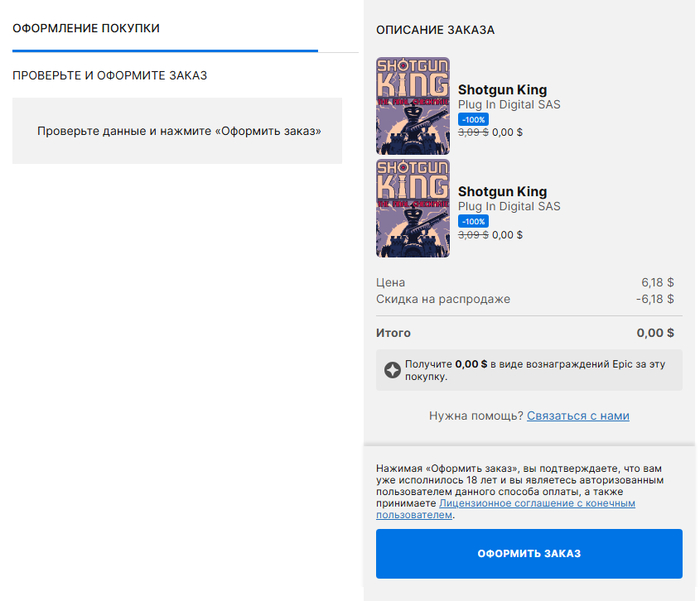This screenshot has width=700, height=601.
Task: Click the ПРОВЕРЬТЕ И ОФОРМИТЕ ЗАКАЗ section heading
Action: [x=110, y=75]
